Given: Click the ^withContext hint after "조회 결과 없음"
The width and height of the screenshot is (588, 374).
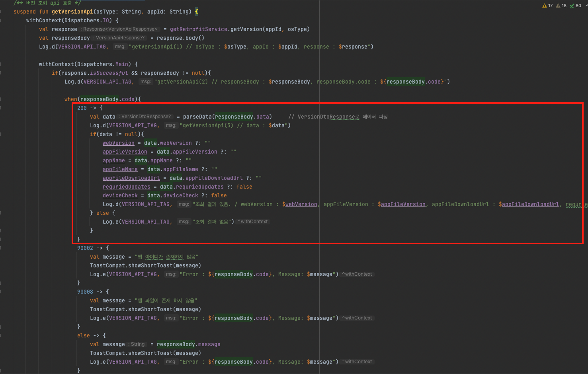Looking at the screenshot, I should pyautogui.click(x=253, y=222).
